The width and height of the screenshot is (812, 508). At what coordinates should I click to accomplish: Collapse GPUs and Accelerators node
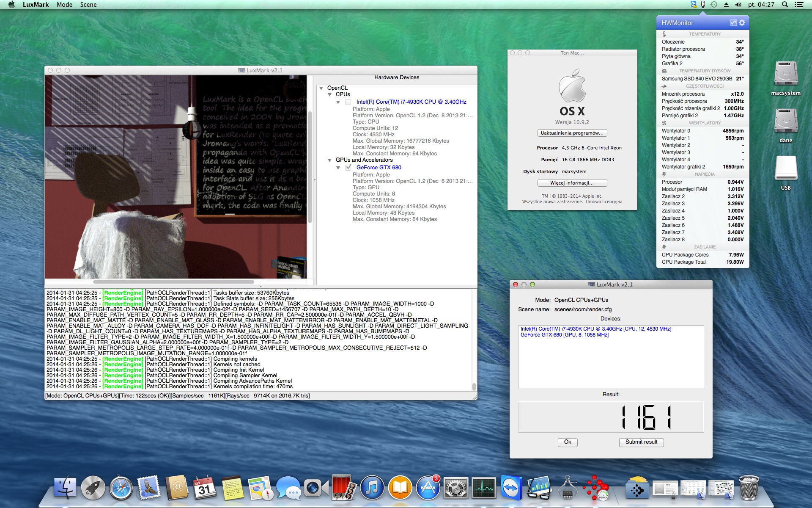tap(330, 160)
